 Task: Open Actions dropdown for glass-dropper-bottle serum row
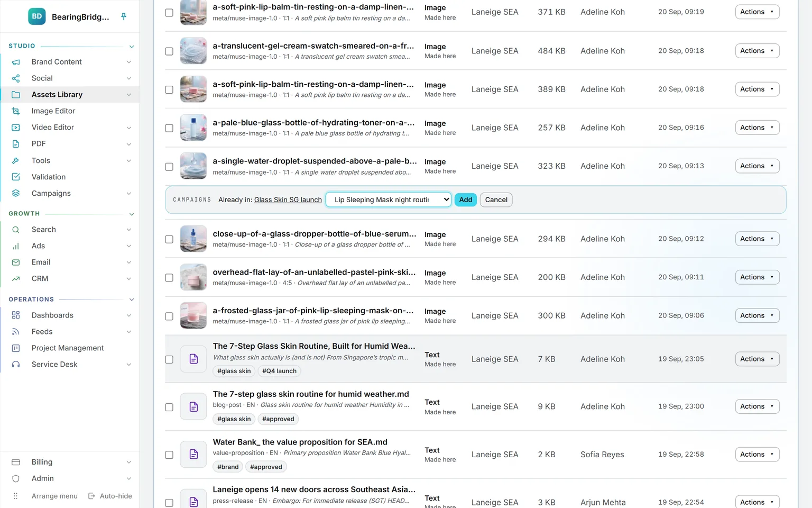coord(757,239)
